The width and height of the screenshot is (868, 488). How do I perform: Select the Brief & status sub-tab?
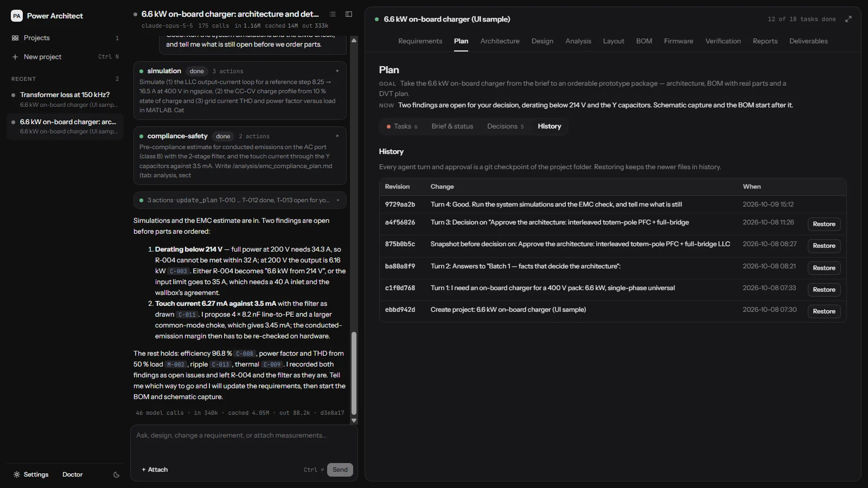point(452,126)
